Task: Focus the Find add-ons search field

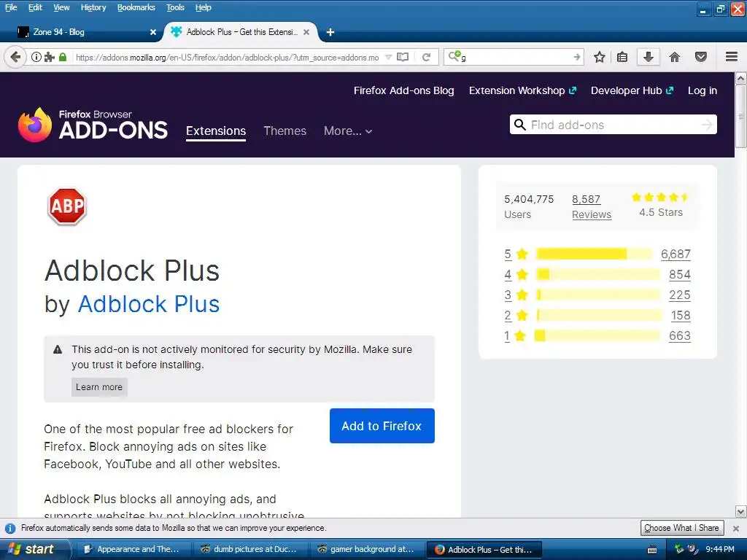Action: click(614, 125)
